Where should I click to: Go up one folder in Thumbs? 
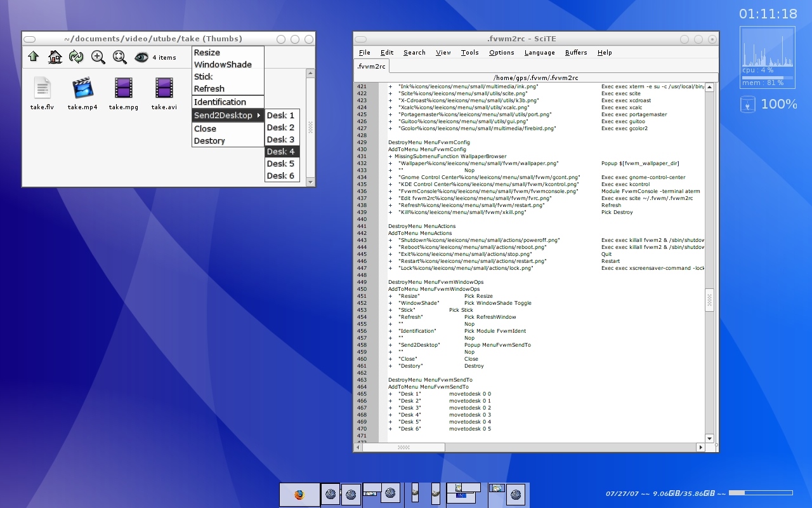(x=34, y=57)
